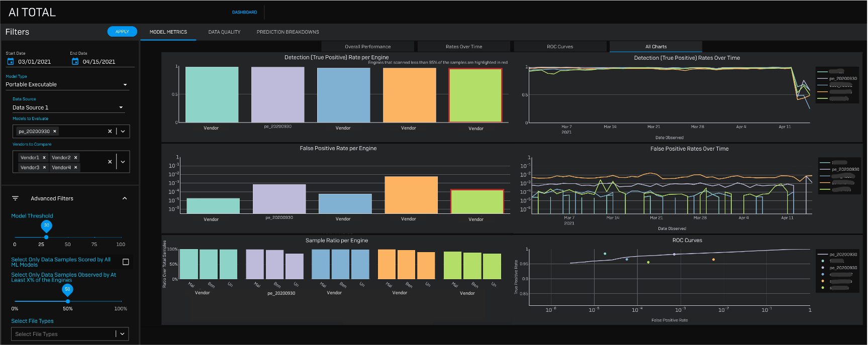
Task: Open the Start Date calendar icon
Action: 11,61
